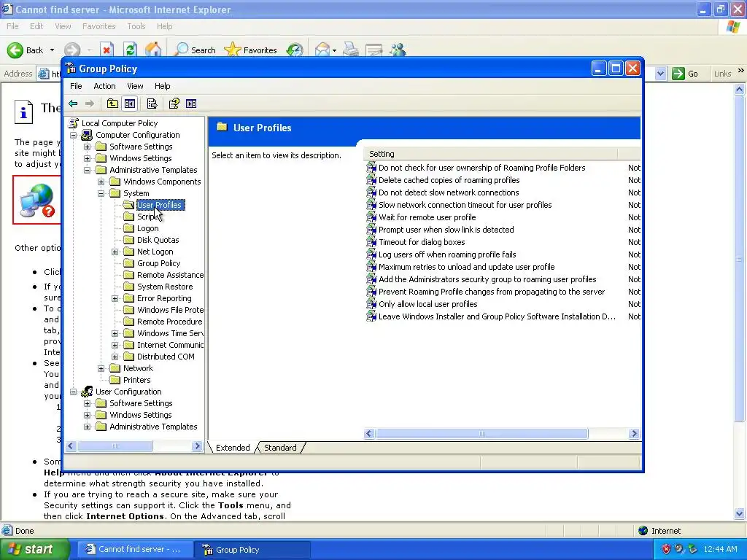
Task: Switch to the Standard tab
Action: pos(280,448)
